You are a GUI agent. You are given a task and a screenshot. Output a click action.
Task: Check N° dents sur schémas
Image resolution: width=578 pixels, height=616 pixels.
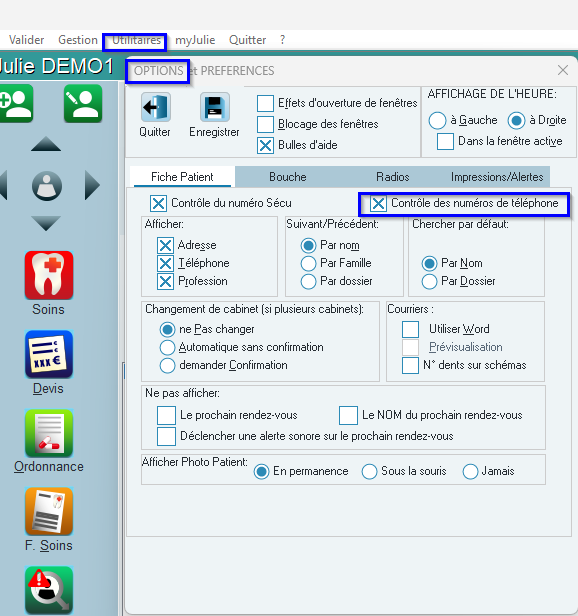point(410,365)
